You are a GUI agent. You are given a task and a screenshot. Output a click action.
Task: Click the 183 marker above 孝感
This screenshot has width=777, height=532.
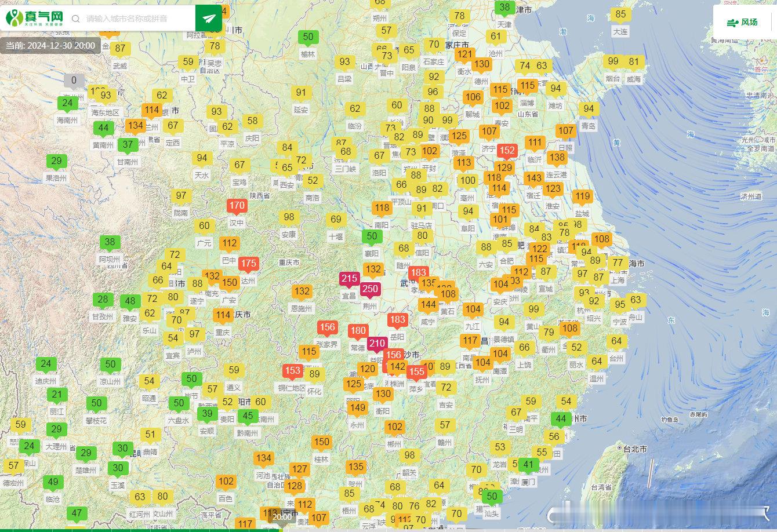pyautogui.click(x=418, y=272)
